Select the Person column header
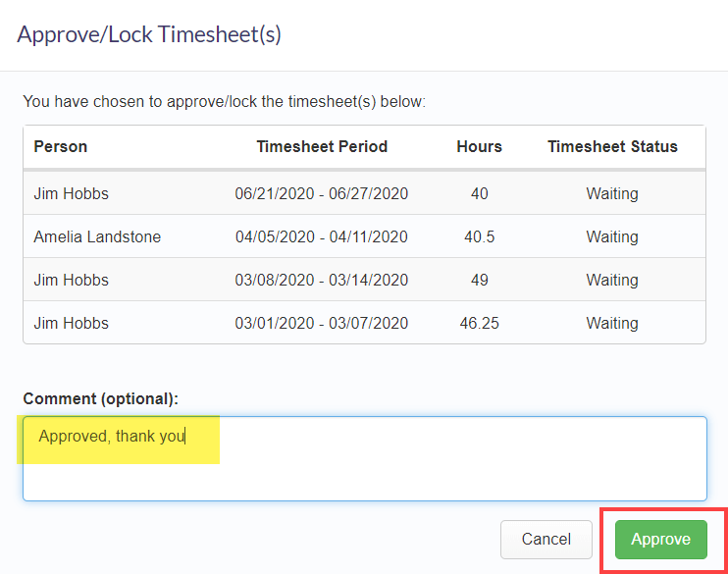728x574 pixels. [x=61, y=147]
